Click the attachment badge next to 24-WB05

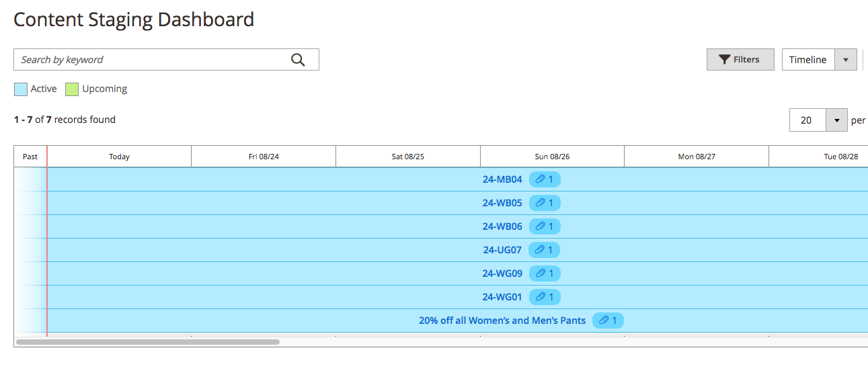pos(545,203)
